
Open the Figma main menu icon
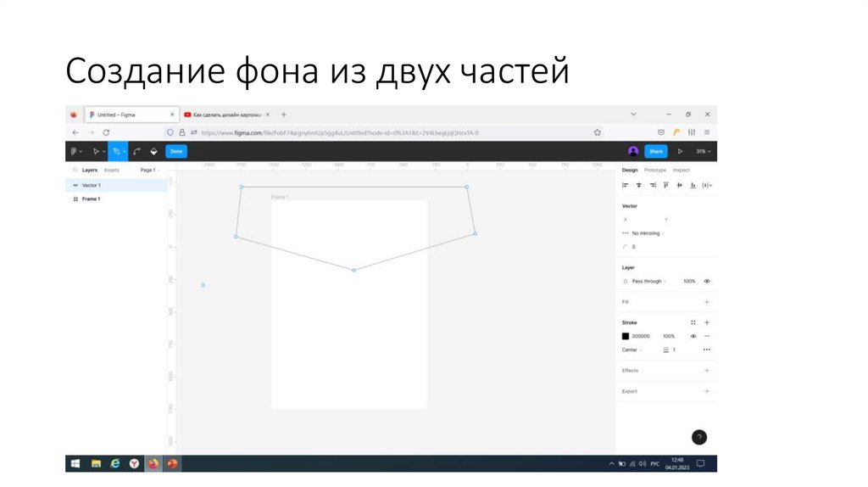pyautogui.click(x=74, y=151)
